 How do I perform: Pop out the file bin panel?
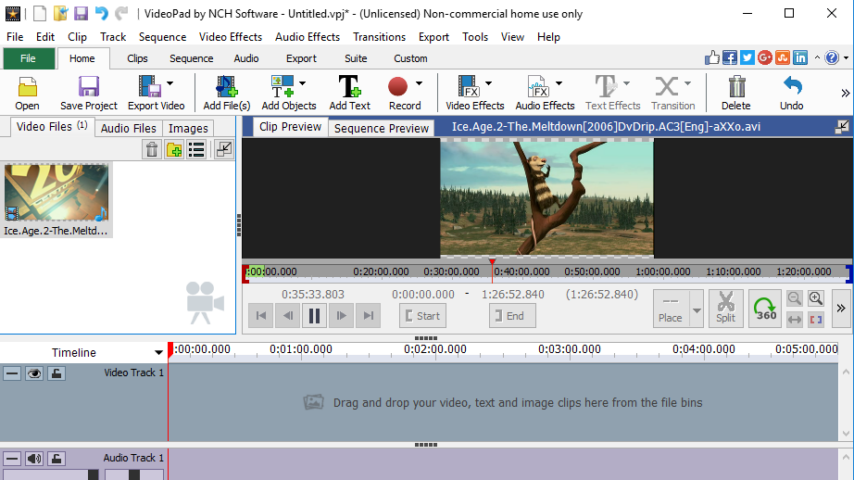pyautogui.click(x=224, y=149)
